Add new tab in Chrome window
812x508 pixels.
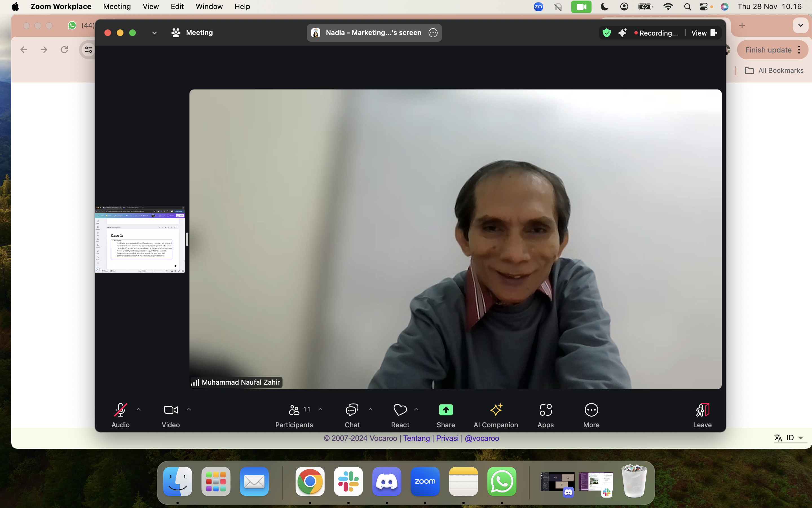[742, 25]
